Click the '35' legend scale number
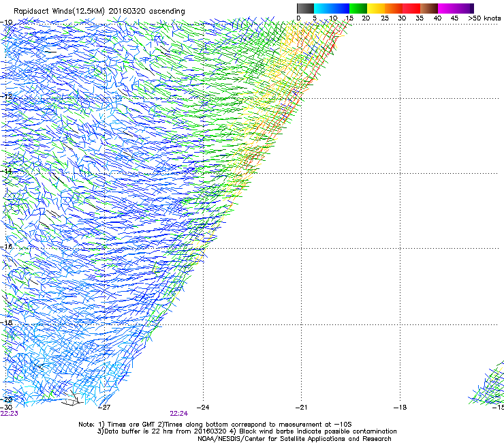The height and width of the screenshot is (443, 504). (420, 18)
